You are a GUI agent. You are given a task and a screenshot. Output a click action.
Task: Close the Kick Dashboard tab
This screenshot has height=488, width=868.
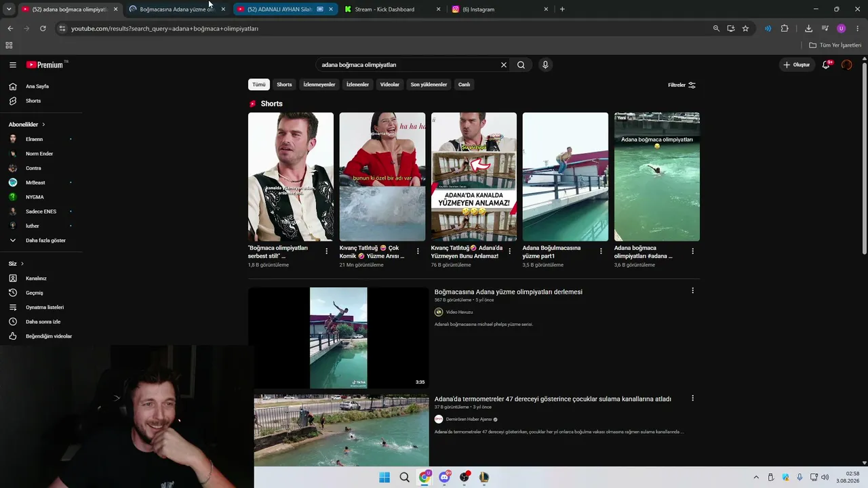(438, 9)
